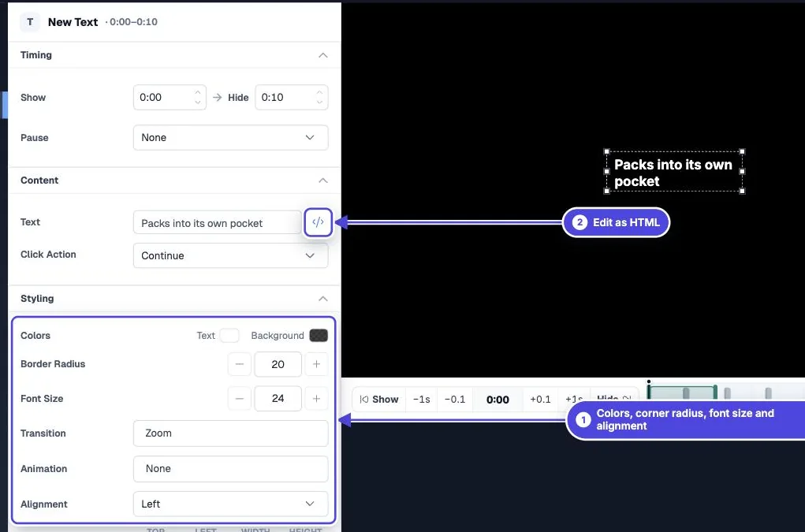The height and width of the screenshot is (532, 805).
Task: Decrease the Show time value
Action: [x=198, y=102]
